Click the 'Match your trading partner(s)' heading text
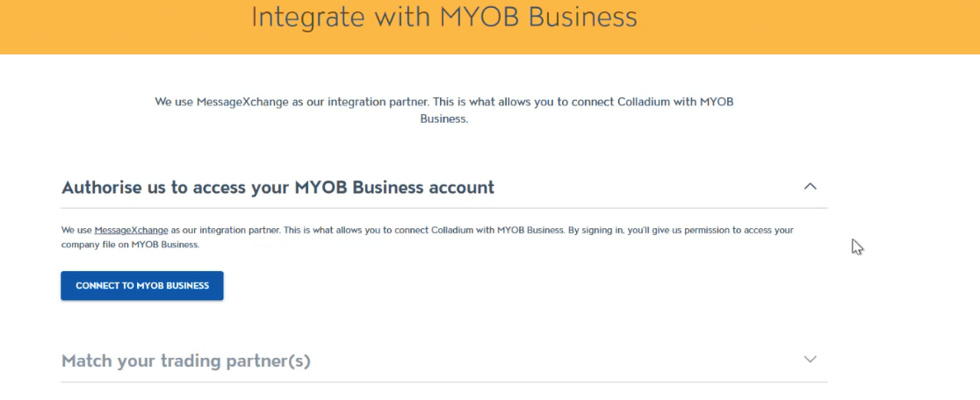 point(186,361)
